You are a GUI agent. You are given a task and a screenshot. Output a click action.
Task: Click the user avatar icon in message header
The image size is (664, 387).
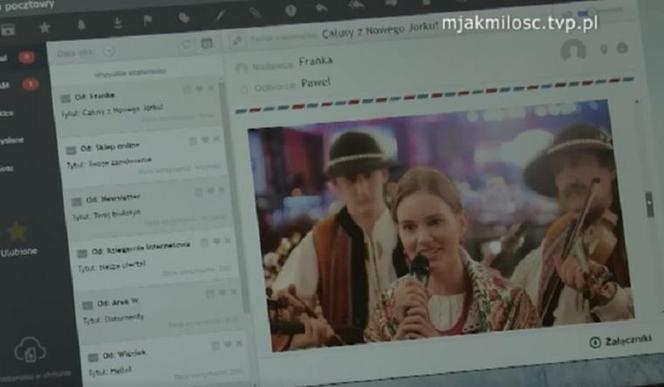573,50
